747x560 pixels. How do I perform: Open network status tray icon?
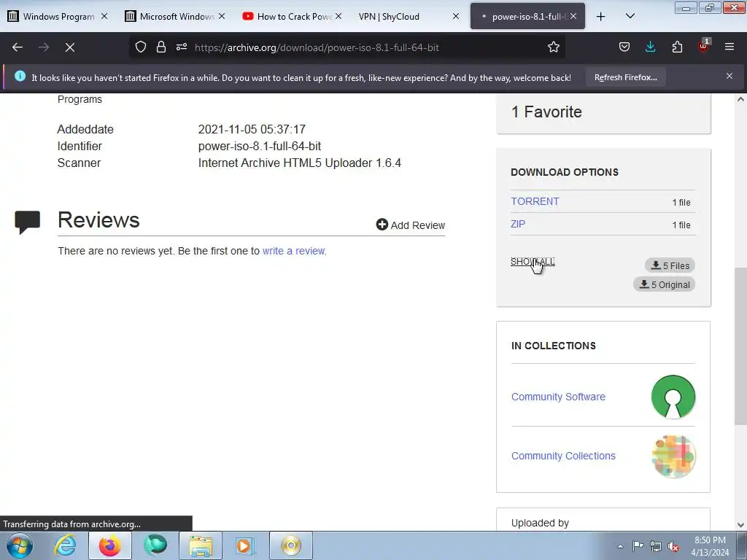tap(656, 546)
